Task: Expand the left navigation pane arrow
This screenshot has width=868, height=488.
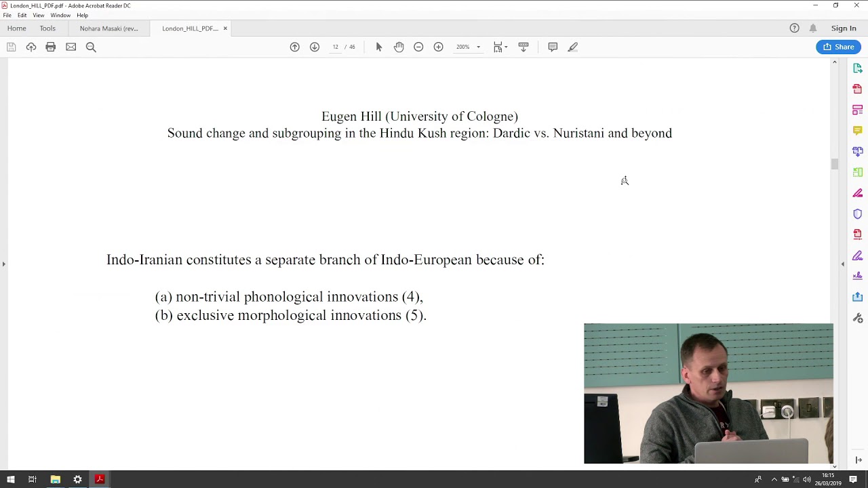Action: coord(3,264)
